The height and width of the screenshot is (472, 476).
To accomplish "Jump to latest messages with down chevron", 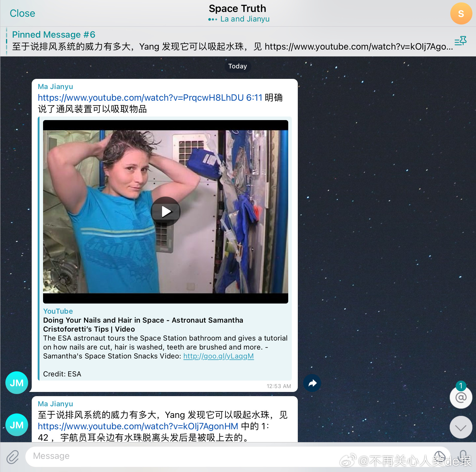I will (461, 427).
